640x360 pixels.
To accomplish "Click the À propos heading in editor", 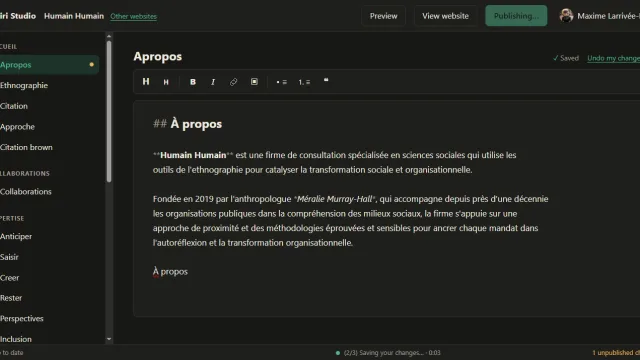I will pos(196,124).
